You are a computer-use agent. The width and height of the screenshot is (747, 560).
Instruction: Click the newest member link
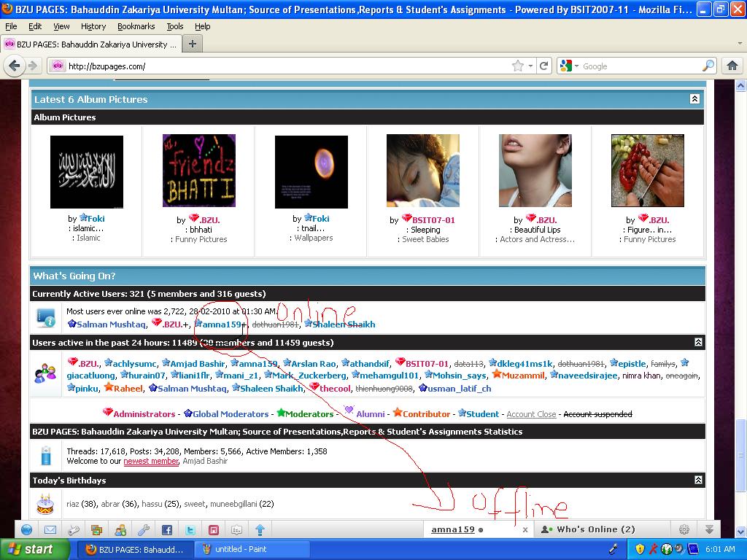coord(151,460)
